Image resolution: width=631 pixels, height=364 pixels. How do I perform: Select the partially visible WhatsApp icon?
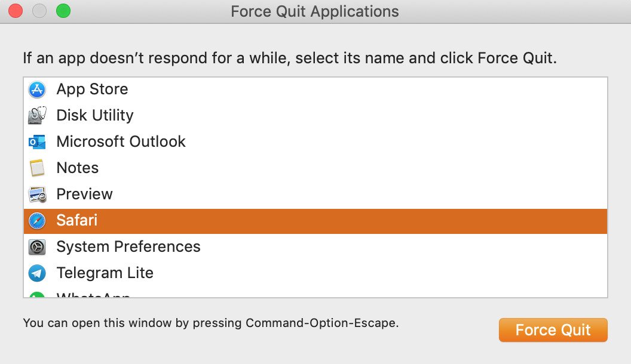37,295
